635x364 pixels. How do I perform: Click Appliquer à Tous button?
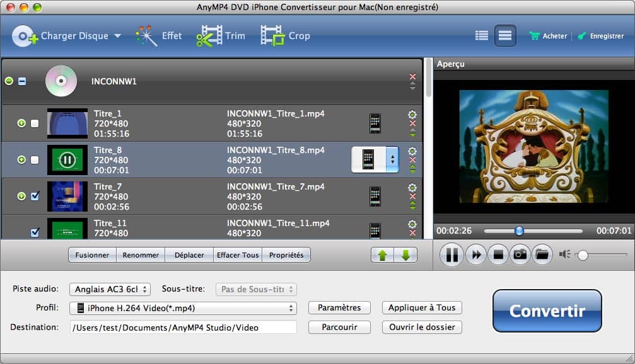pos(422,308)
